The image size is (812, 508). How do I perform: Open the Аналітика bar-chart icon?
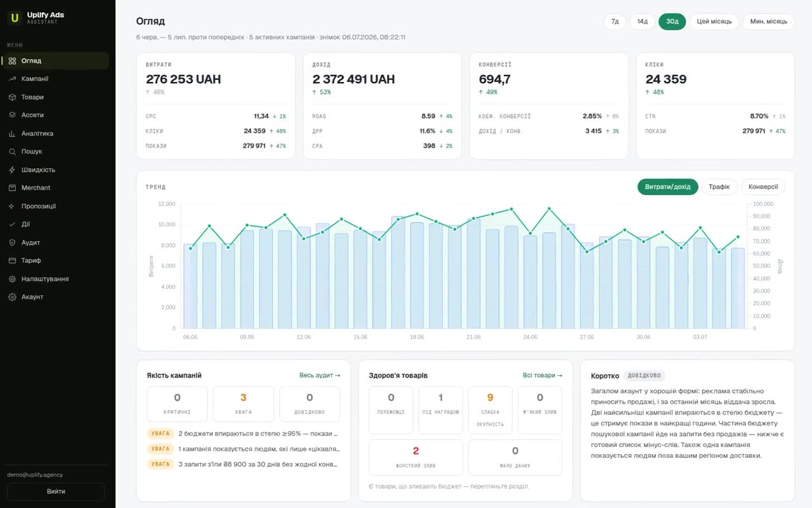pos(12,133)
